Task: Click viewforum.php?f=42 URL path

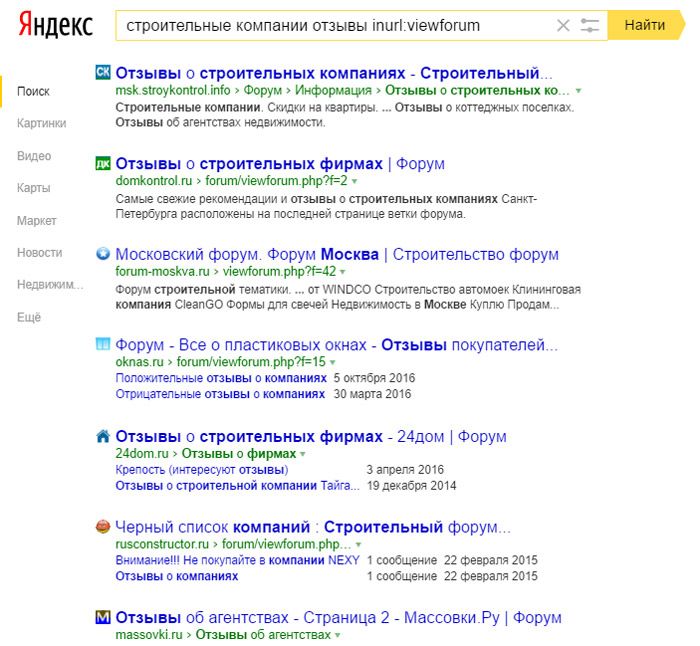Action: [x=279, y=271]
